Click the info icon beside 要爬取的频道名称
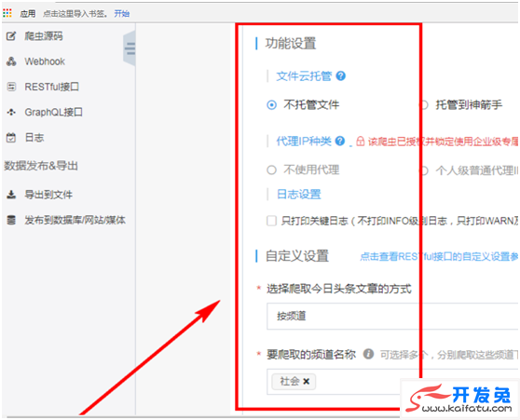This screenshot has height=420, width=520. pyautogui.click(x=368, y=354)
